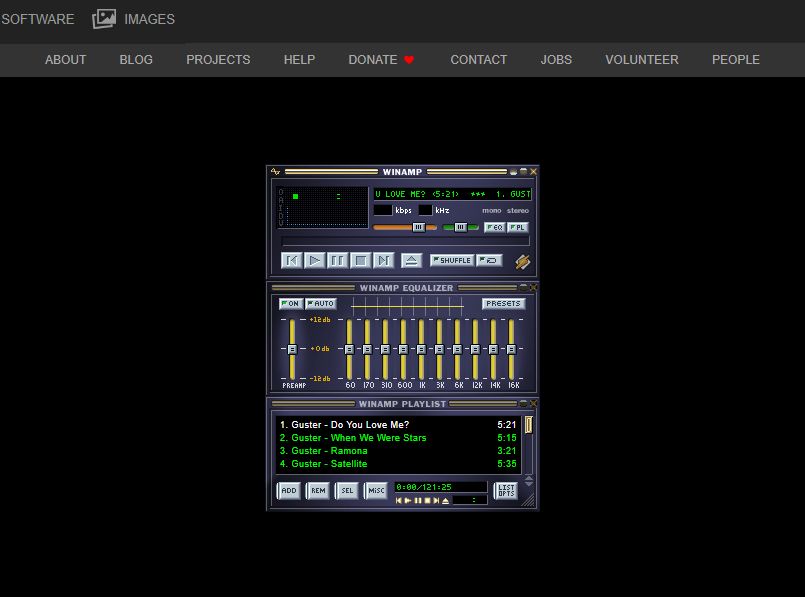805x600 pixels.
Task: Click the 60 Hz equalizer band slider
Action: click(349, 350)
